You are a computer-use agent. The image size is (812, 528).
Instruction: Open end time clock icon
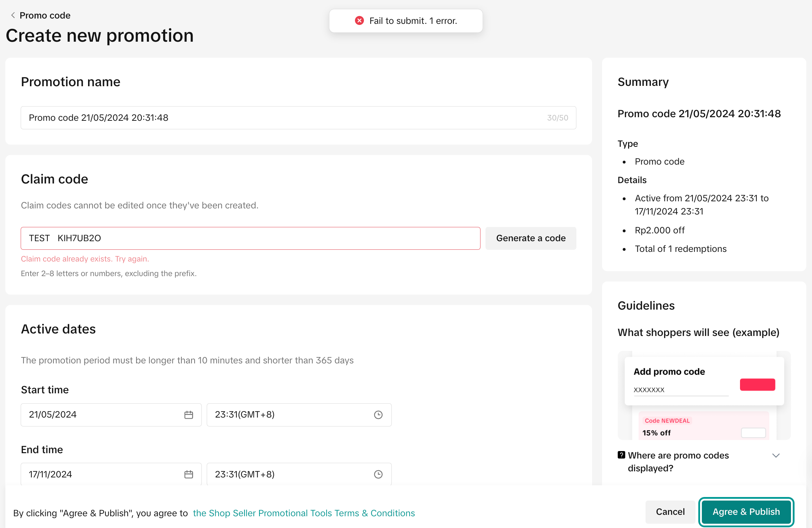point(378,474)
